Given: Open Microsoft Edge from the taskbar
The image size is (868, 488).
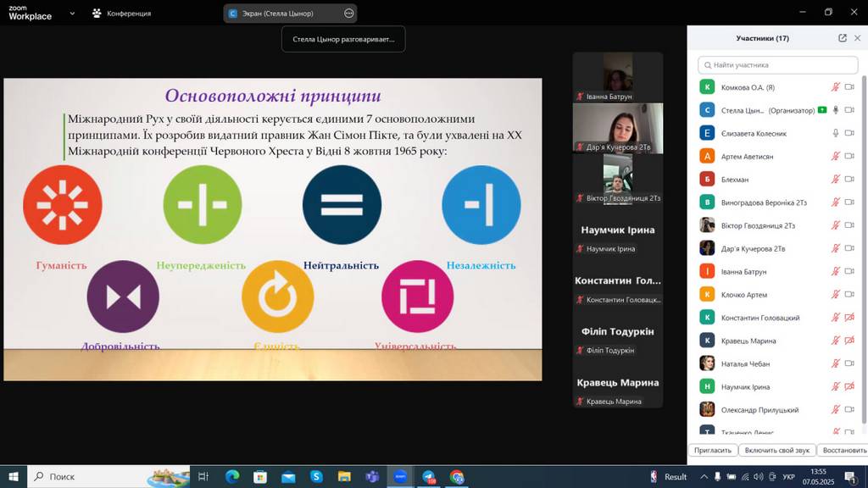Looking at the screenshot, I should point(232,476).
